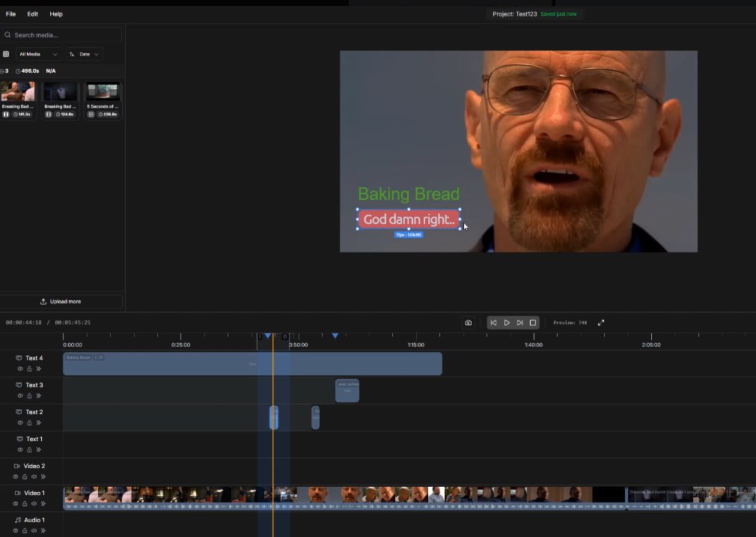Click the snapshot camera icon

(469, 323)
